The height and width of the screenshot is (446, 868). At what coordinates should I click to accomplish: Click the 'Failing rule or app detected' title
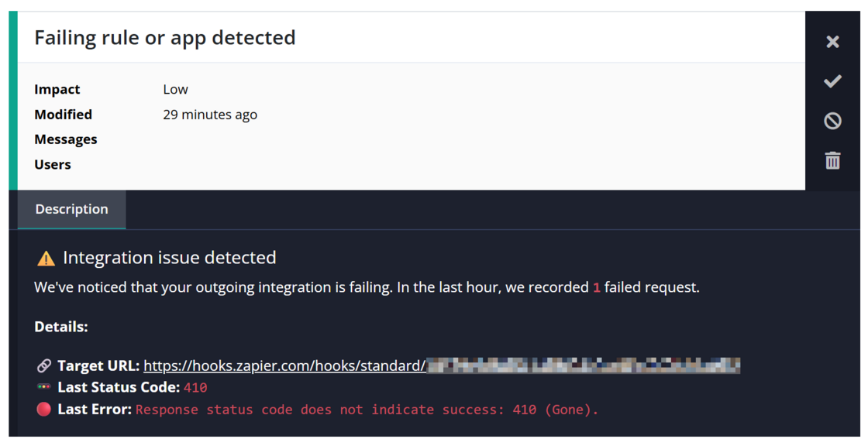coord(165,38)
